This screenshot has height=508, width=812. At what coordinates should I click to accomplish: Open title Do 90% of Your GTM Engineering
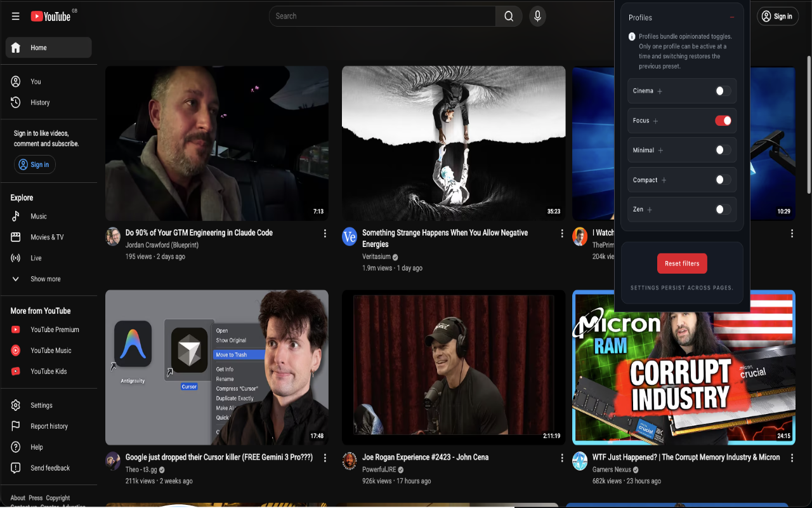pyautogui.click(x=199, y=233)
